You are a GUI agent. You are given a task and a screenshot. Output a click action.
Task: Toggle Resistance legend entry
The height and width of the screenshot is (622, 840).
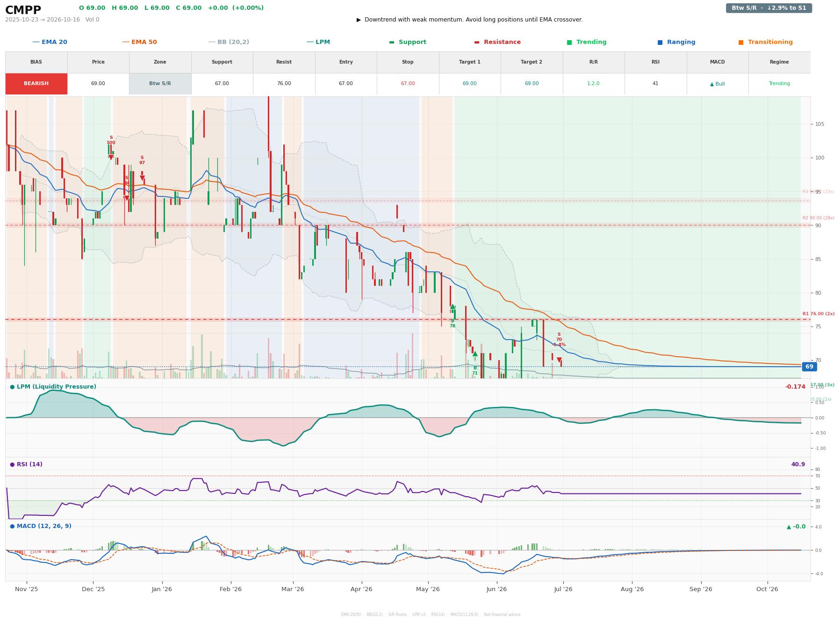point(497,42)
